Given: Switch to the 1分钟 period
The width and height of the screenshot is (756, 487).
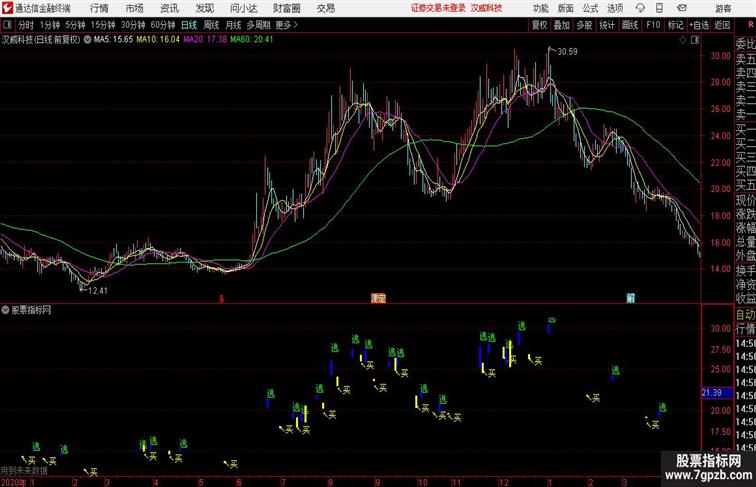Looking at the screenshot, I should (x=50, y=25).
